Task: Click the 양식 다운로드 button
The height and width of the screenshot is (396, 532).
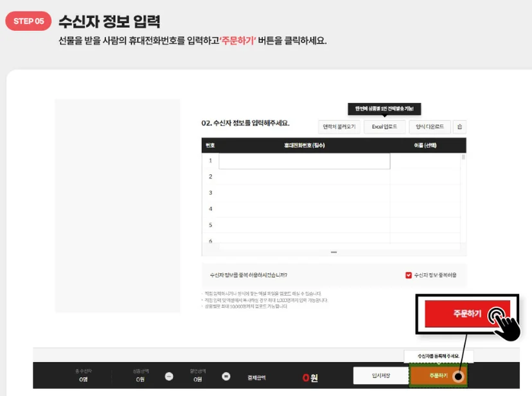Action: tap(430, 127)
